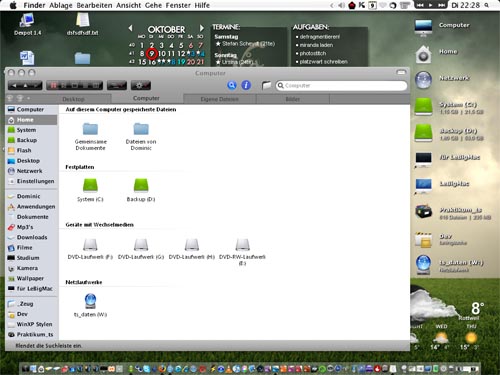Screen dimensions: 500x375
Task: Open the Bearbeiten menu
Action: pyautogui.click(x=94, y=5)
